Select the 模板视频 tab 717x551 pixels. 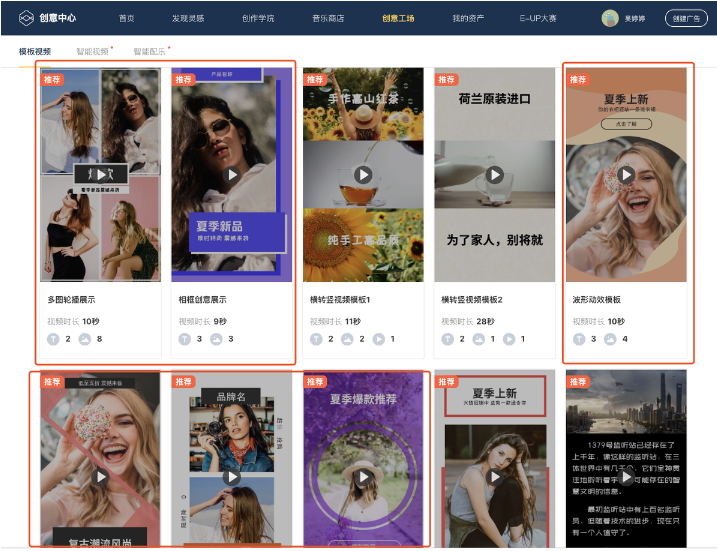37,51
